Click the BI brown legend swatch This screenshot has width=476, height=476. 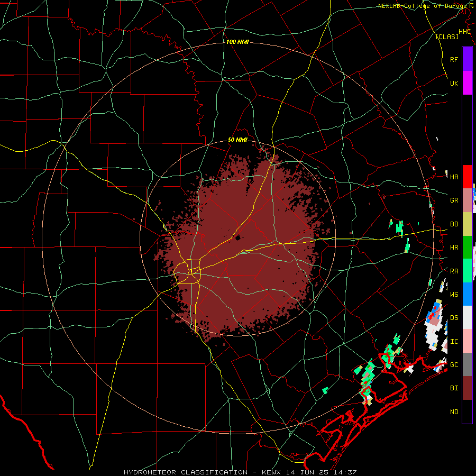tap(467, 388)
